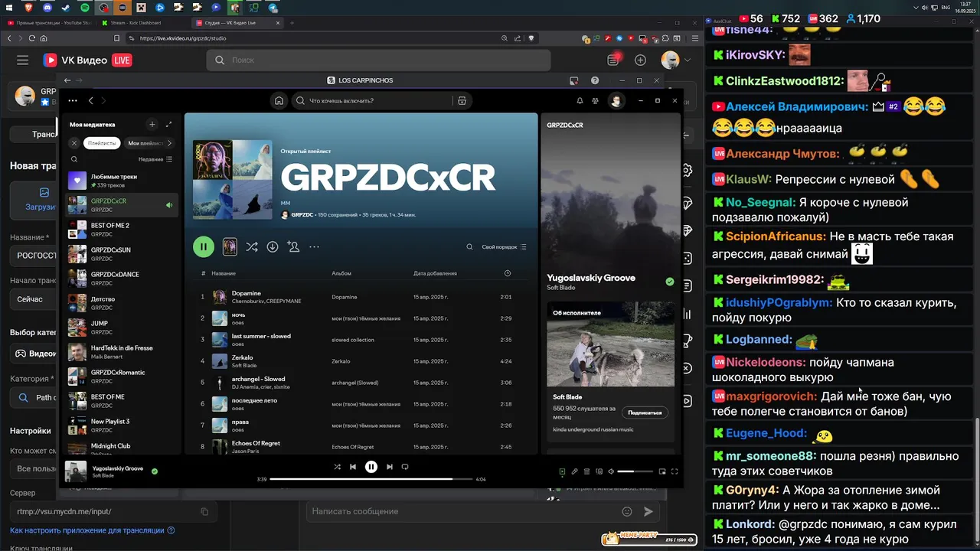Toggle repeat in the bottom player

[x=405, y=467]
